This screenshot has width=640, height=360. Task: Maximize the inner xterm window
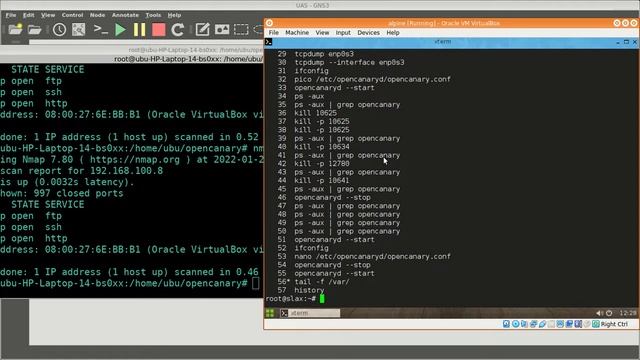[x=626, y=42]
